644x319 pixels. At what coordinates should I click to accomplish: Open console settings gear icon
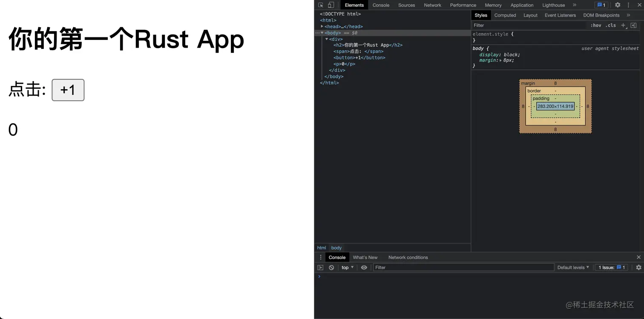point(638,268)
